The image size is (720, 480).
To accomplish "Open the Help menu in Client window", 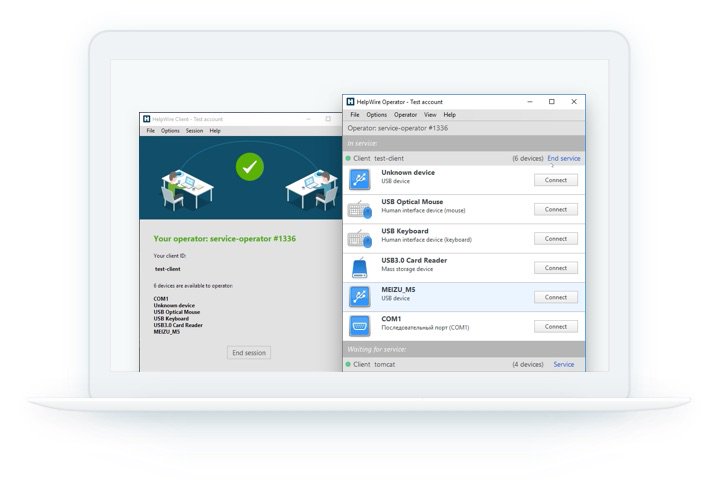I will (215, 131).
